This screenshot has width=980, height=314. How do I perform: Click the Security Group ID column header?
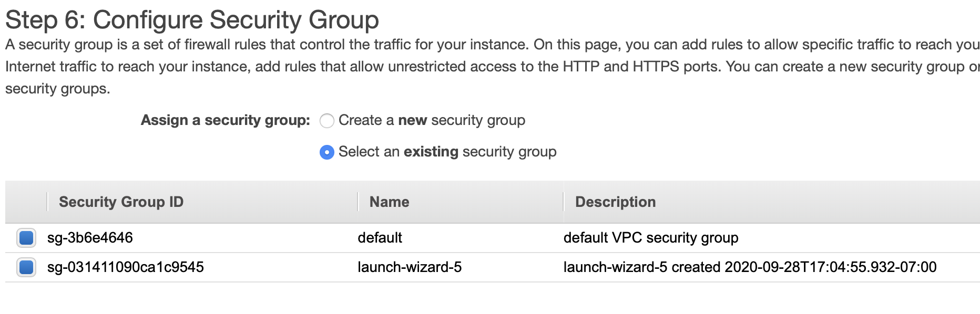121,202
